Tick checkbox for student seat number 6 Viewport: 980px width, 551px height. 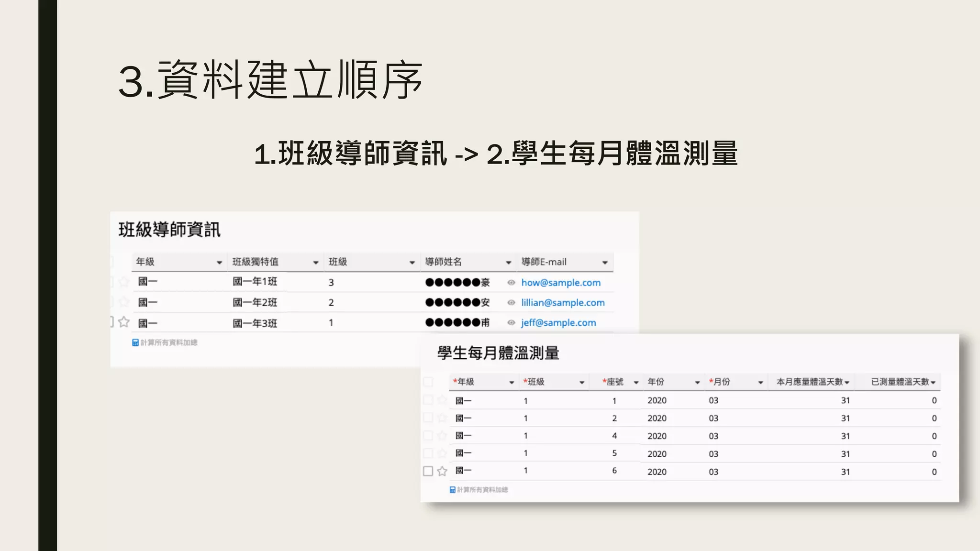click(428, 471)
